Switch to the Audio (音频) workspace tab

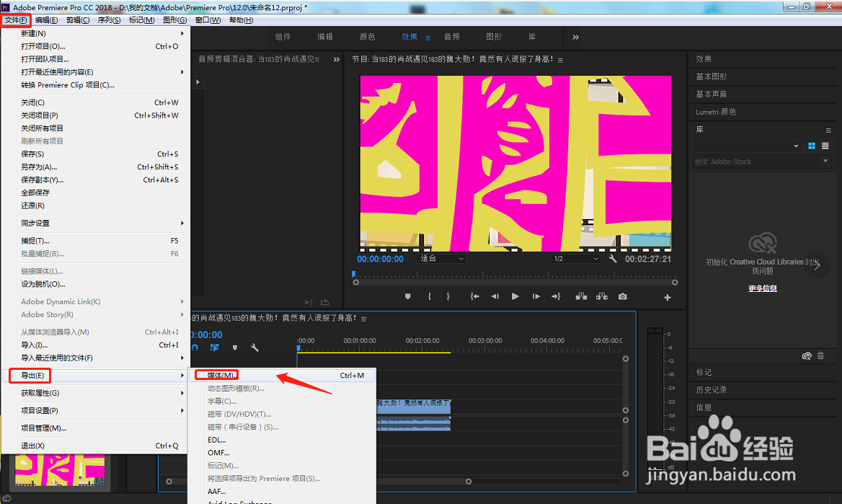tap(451, 37)
